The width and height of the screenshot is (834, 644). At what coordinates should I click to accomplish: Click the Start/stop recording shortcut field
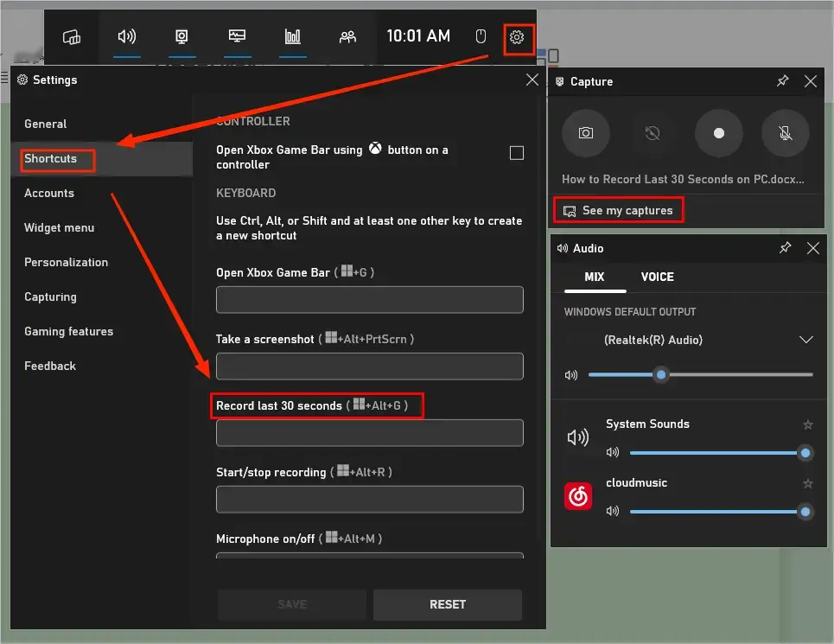[x=370, y=500]
